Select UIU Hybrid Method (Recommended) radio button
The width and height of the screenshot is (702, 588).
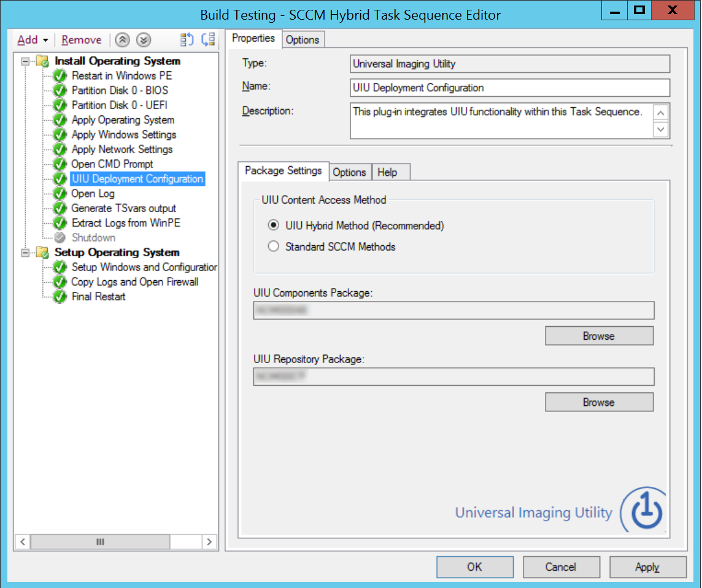274,225
